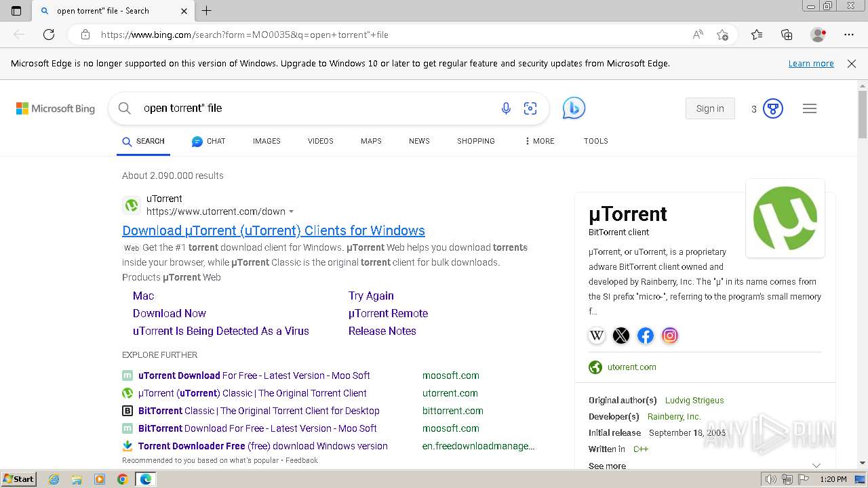Open the Wikipedia icon for µTorrent
Image resolution: width=868 pixels, height=488 pixels.
(597, 335)
